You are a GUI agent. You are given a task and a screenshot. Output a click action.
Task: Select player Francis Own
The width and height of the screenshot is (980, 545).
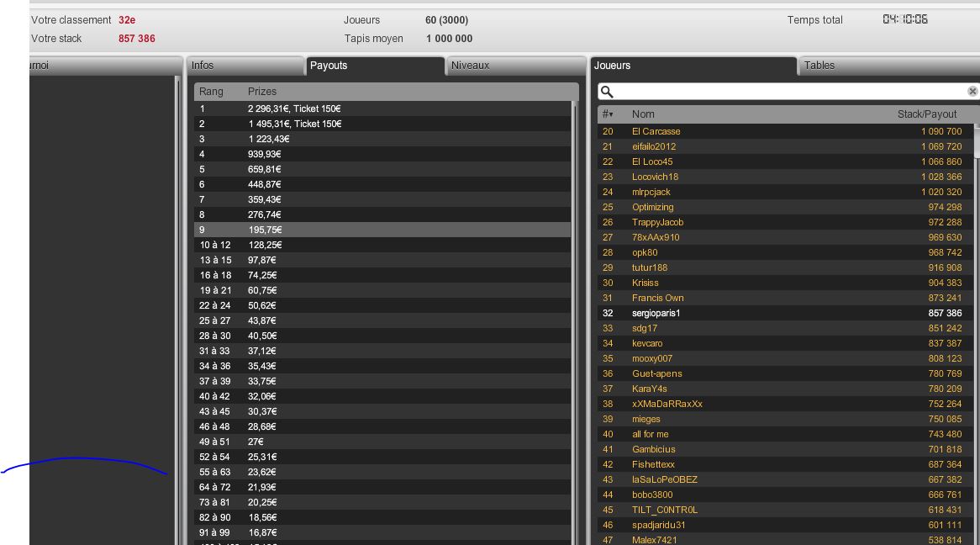pyautogui.click(x=785, y=298)
